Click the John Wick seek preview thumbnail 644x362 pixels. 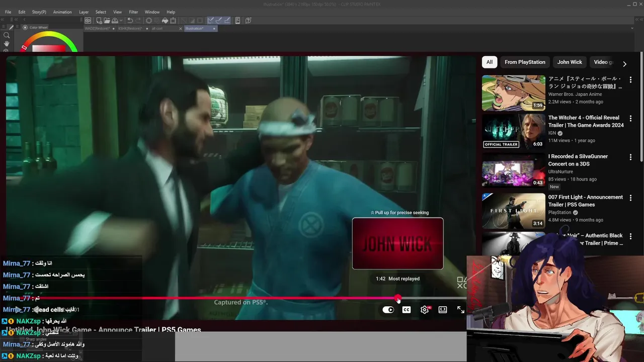397,243
